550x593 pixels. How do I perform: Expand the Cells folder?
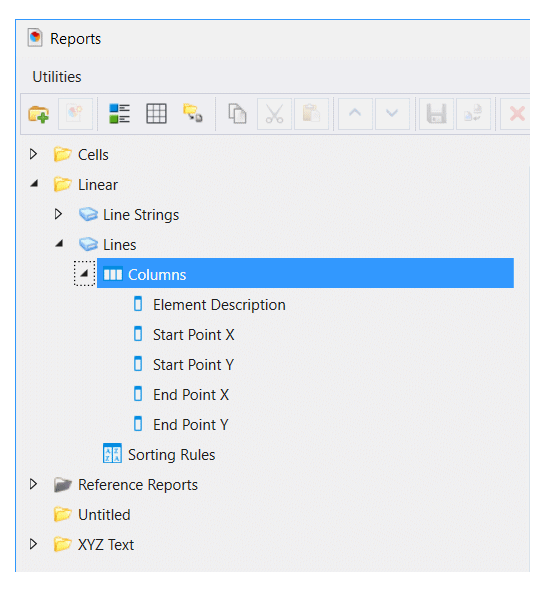coord(33,154)
